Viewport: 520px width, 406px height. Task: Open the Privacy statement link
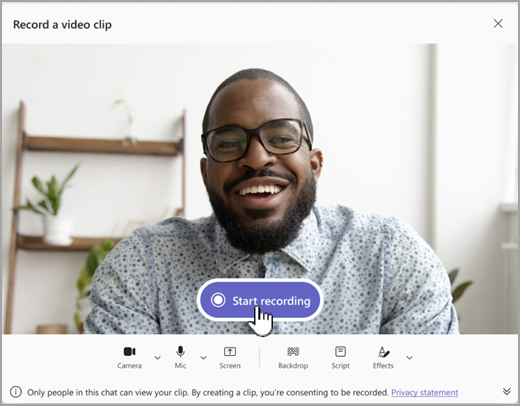click(x=424, y=392)
